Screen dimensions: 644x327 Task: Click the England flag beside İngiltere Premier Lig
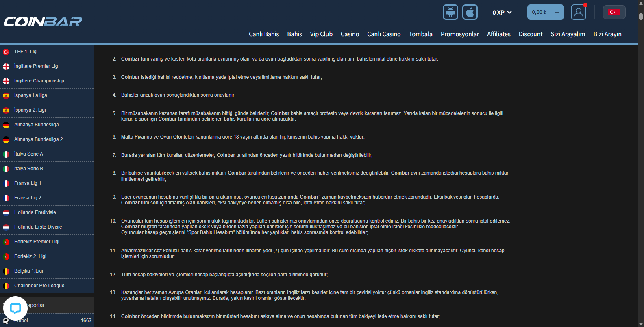6,67
